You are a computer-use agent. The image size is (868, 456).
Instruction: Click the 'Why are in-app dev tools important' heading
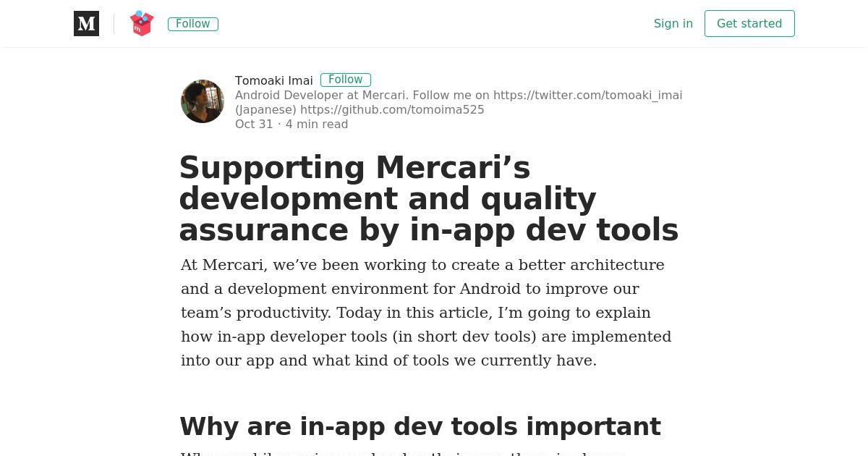point(420,426)
